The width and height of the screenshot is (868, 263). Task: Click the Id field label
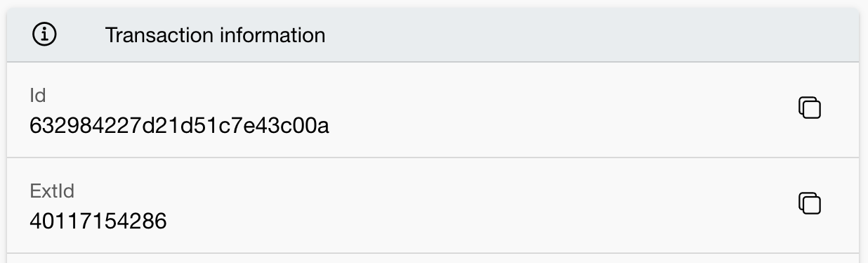[38, 96]
